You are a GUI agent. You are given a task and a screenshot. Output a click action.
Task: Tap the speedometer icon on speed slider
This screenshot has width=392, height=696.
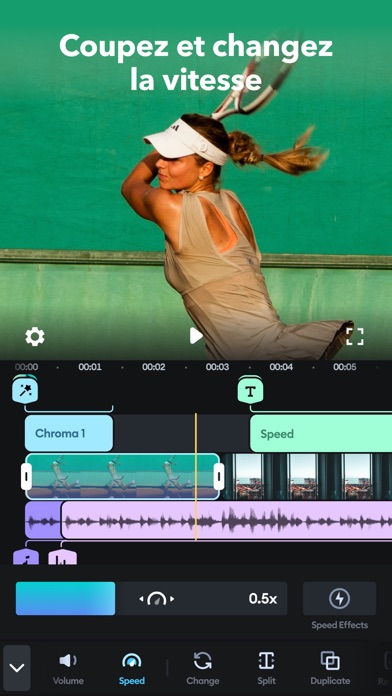click(x=157, y=599)
